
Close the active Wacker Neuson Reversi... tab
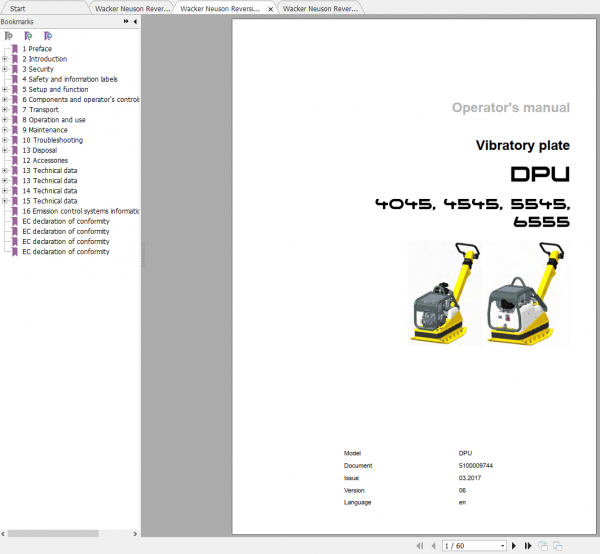271,9
